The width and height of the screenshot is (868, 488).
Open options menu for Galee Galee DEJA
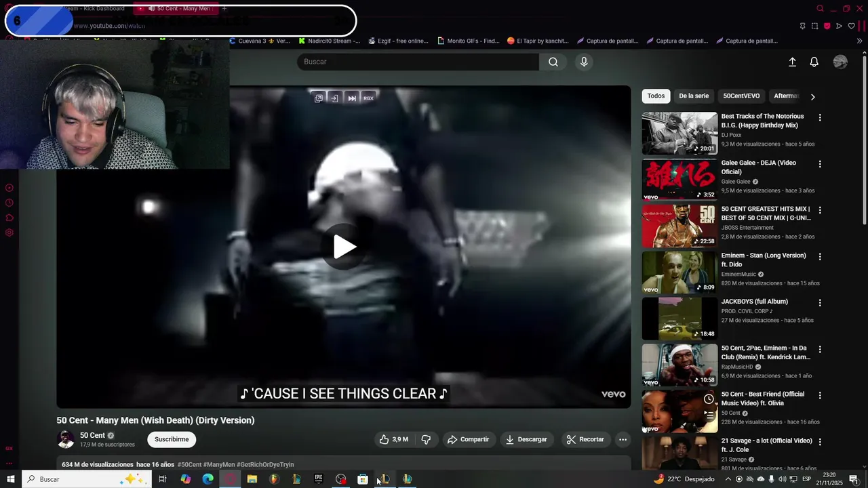pyautogui.click(x=820, y=164)
